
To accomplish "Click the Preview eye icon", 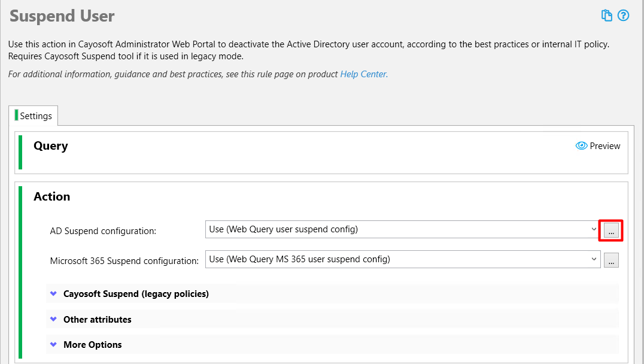I will pyautogui.click(x=581, y=146).
